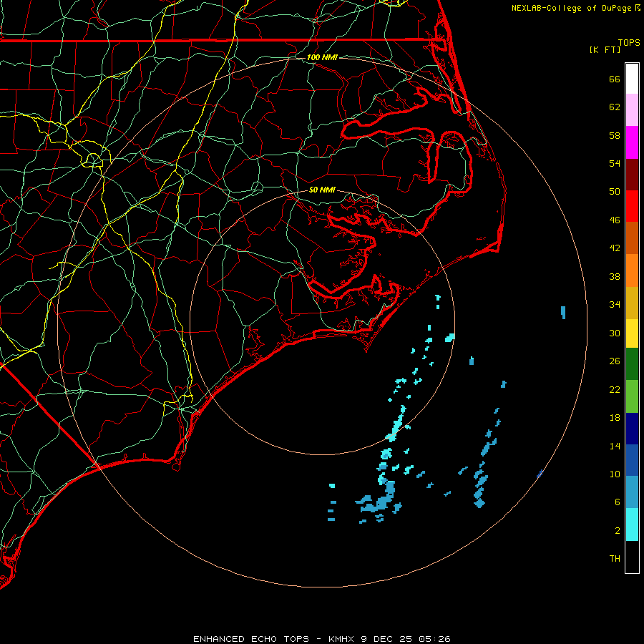Click the "100 NMI" range ring label

pyautogui.click(x=322, y=57)
